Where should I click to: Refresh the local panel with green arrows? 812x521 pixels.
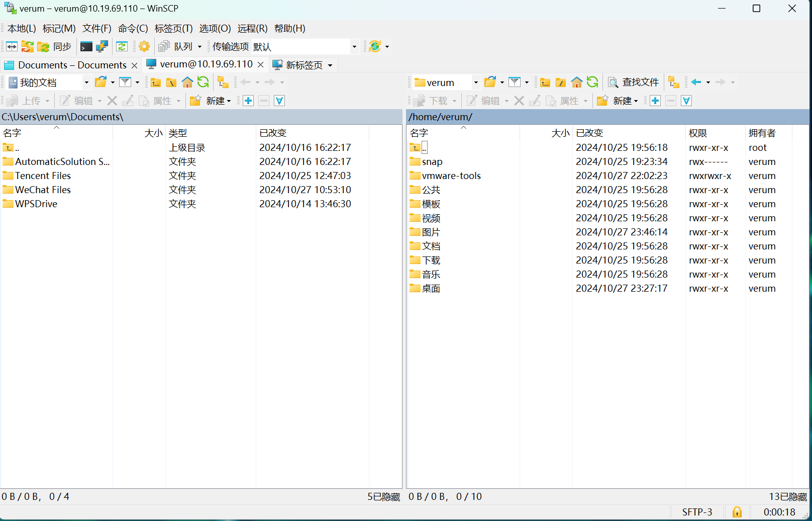tap(203, 82)
